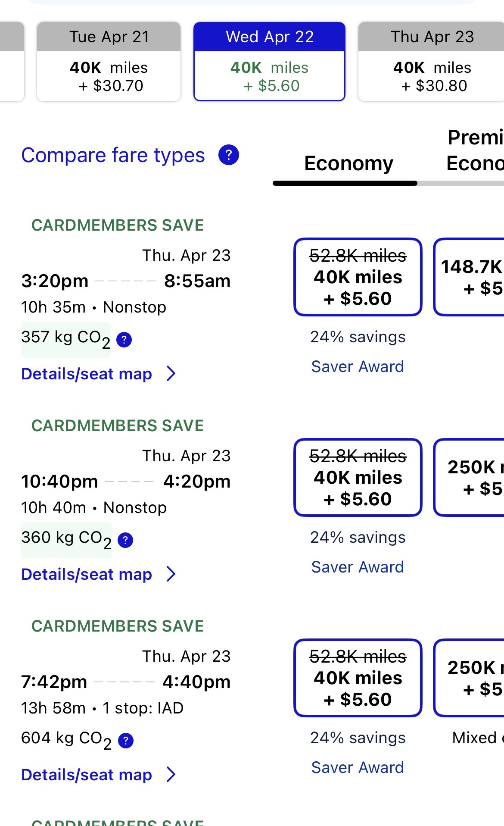The width and height of the screenshot is (504, 826).
Task: Open Compare fare types link
Action: [113, 155]
